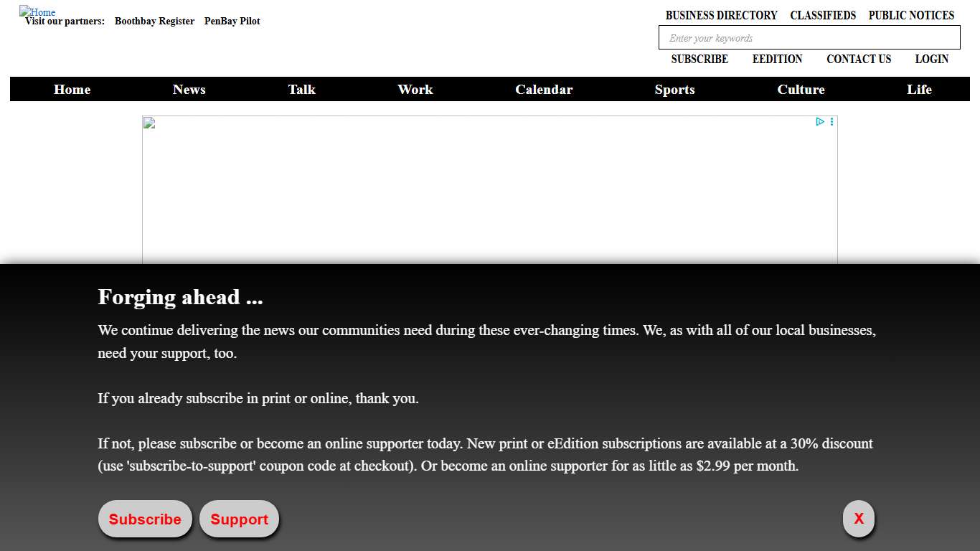Open the Business Directory link

click(721, 15)
